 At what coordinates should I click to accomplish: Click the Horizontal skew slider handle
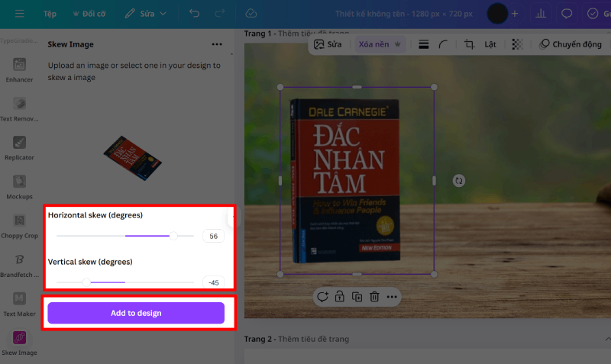[173, 236]
